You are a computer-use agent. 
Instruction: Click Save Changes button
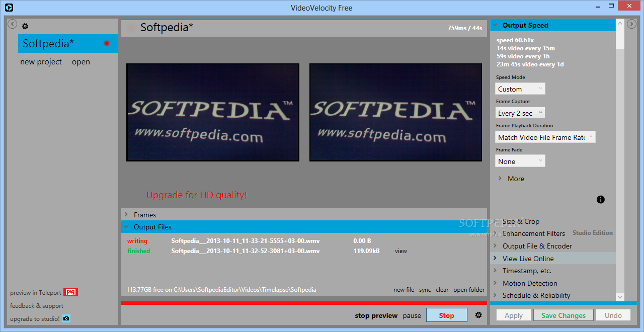[x=563, y=315]
